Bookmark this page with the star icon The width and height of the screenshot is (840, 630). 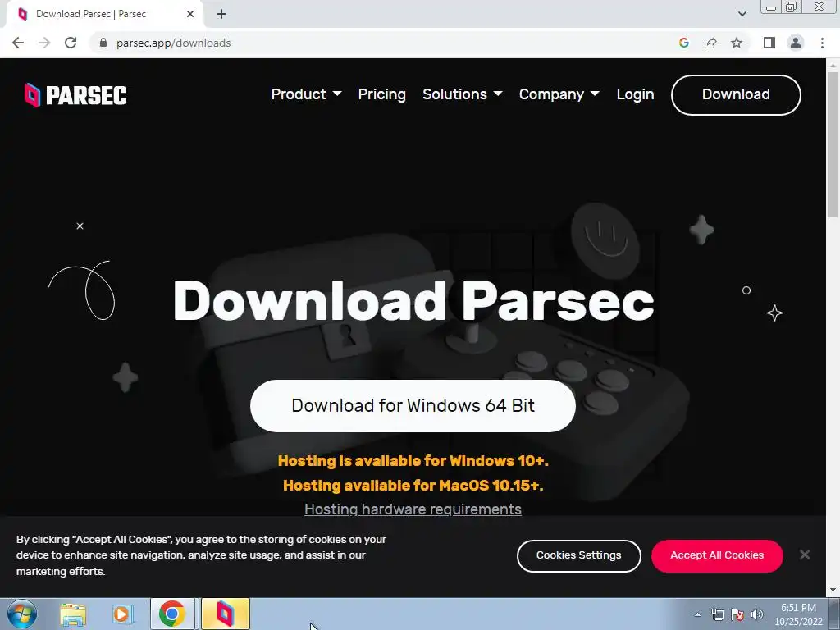click(737, 43)
